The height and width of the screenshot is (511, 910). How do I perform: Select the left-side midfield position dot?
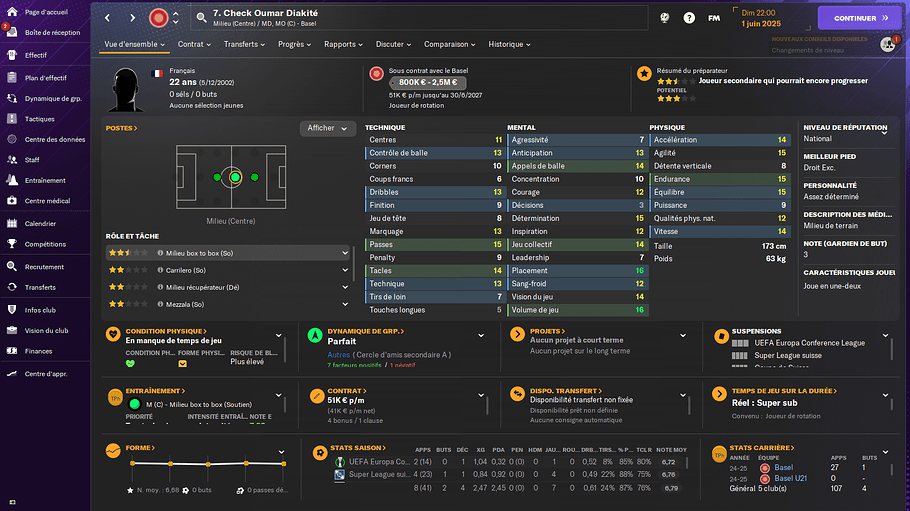[x=216, y=177]
